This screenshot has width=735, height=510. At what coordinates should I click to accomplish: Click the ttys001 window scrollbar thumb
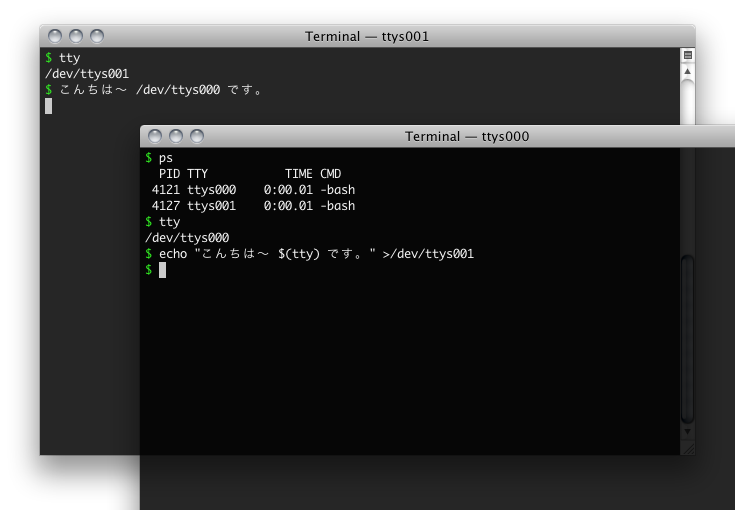[687, 339]
